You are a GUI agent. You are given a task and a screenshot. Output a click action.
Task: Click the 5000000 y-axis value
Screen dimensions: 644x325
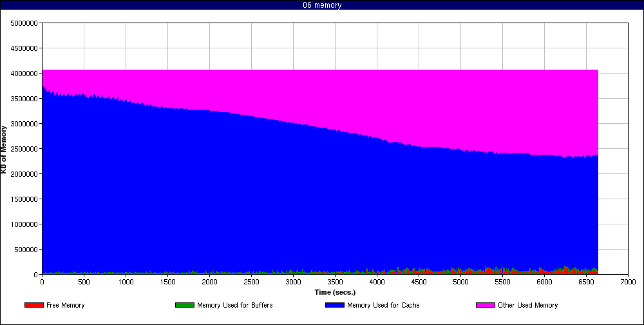[24, 23]
